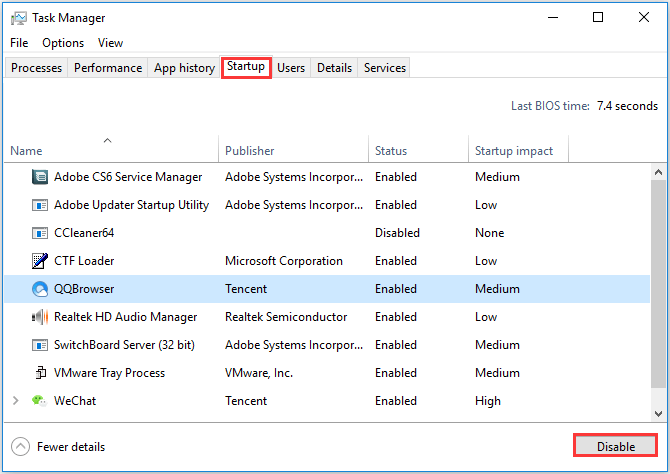Switch to the Processes tab
The width and height of the screenshot is (670, 474).
point(36,68)
